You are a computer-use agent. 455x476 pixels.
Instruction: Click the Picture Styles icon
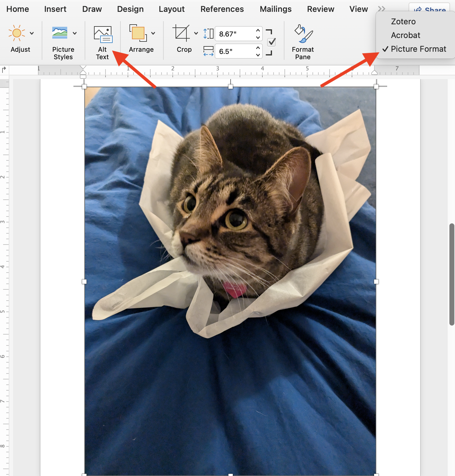pyautogui.click(x=60, y=33)
